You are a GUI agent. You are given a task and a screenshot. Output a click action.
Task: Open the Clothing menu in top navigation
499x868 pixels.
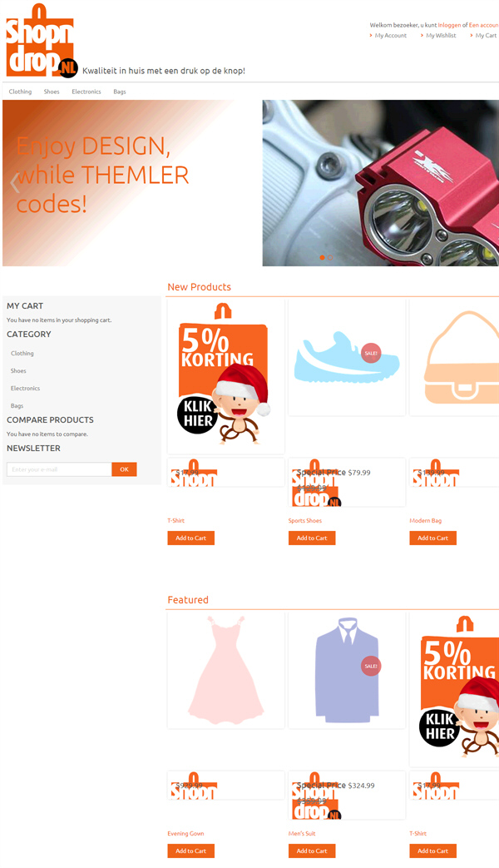tap(21, 92)
